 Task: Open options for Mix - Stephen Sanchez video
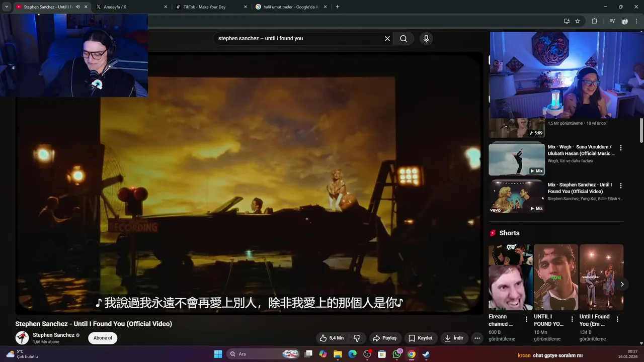[620, 186]
